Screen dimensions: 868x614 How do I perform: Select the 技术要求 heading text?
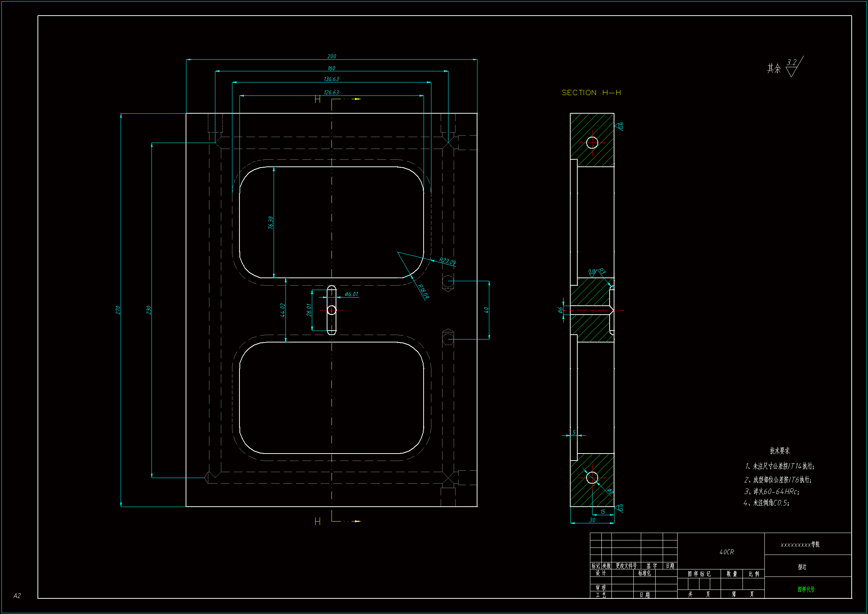[780, 451]
